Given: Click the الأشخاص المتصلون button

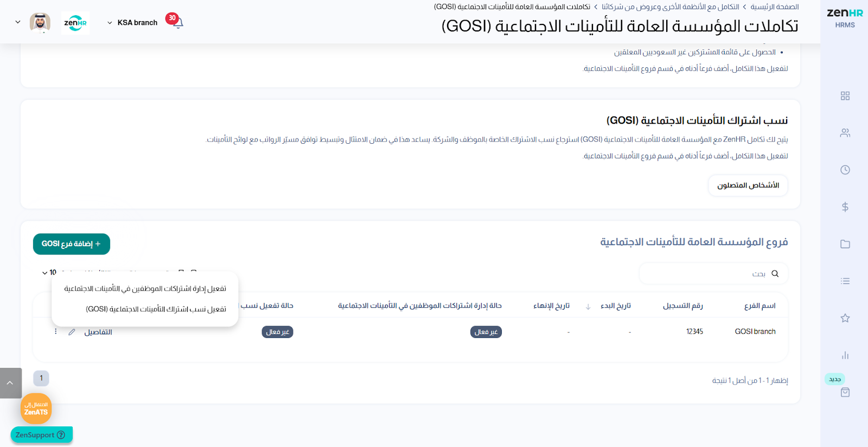Looking at the screenshot, I should (x=748, y=186).
